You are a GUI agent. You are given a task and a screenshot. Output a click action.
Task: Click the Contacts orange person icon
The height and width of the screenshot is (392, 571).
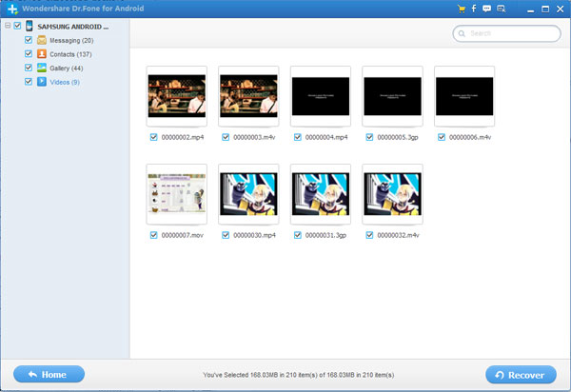click(x=42, y=54)
